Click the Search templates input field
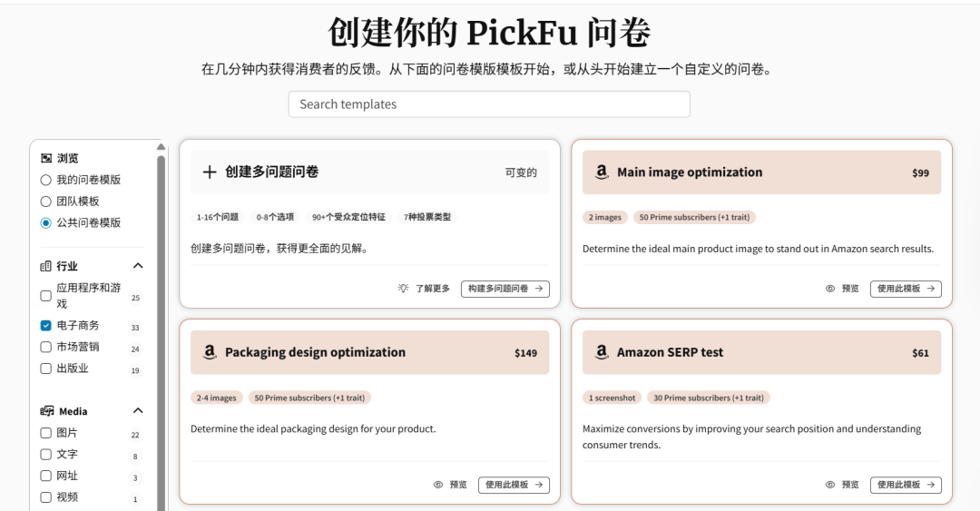The width and height of the screenshot is (980, 511). click(489, 104)
